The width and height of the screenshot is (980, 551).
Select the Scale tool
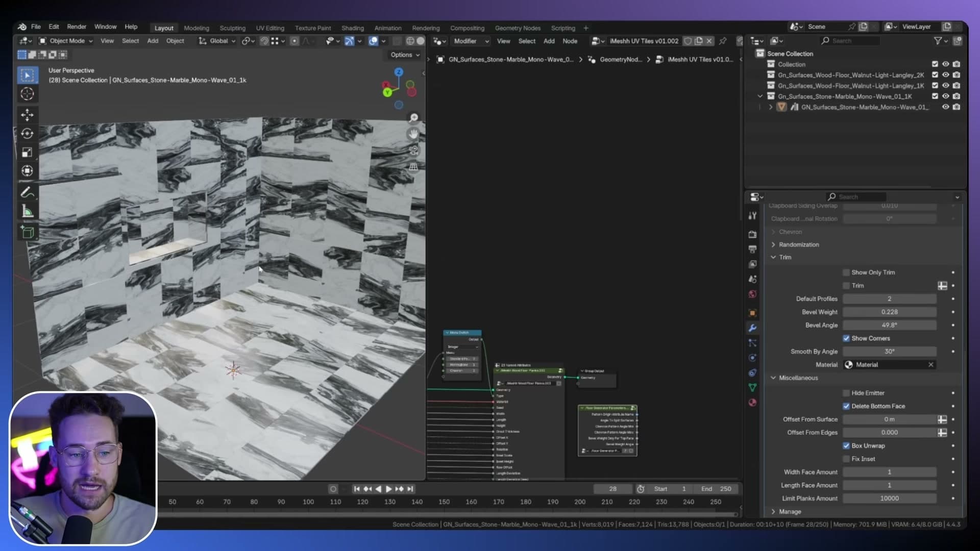pyautogui.click(x=27, y=152)
